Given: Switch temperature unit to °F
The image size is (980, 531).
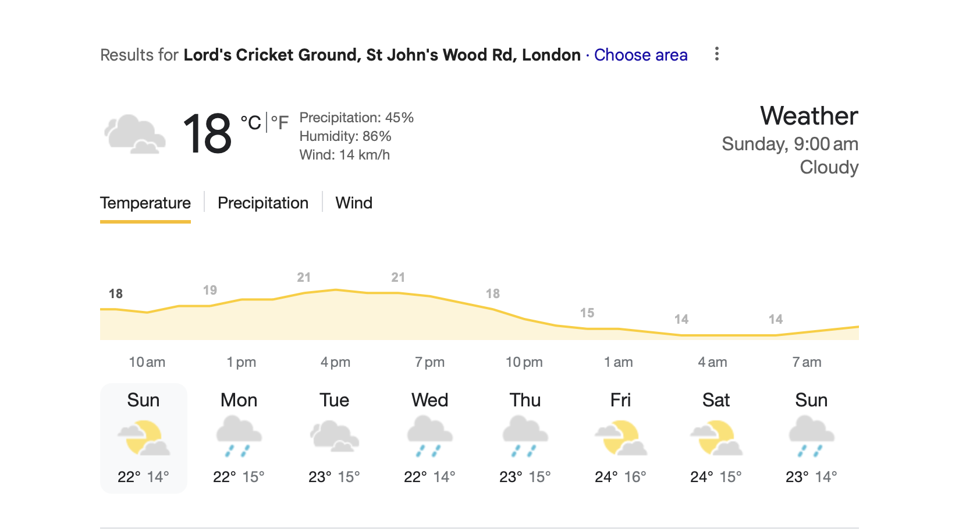Looking at the screenshot, I should click(x=280, y=123).
